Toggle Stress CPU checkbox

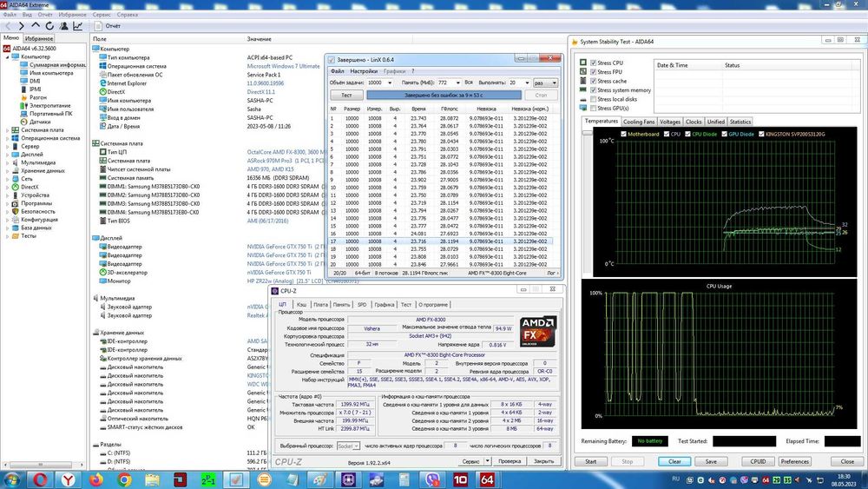tap(593, 63)
